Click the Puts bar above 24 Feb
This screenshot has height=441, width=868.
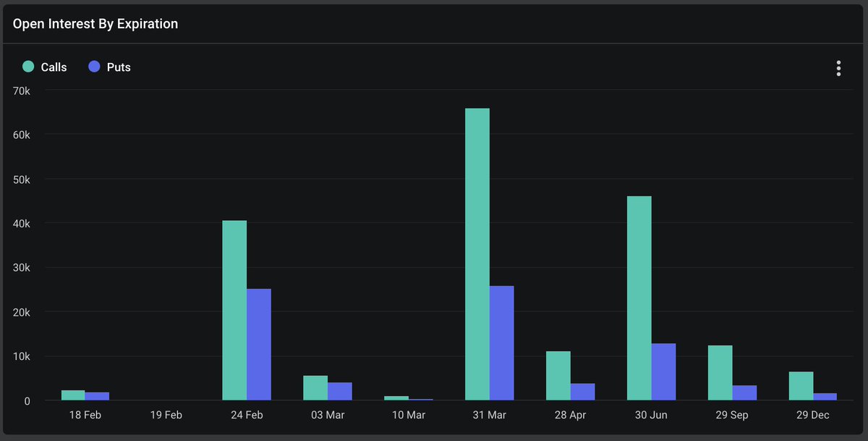click(x=259, y=344)
